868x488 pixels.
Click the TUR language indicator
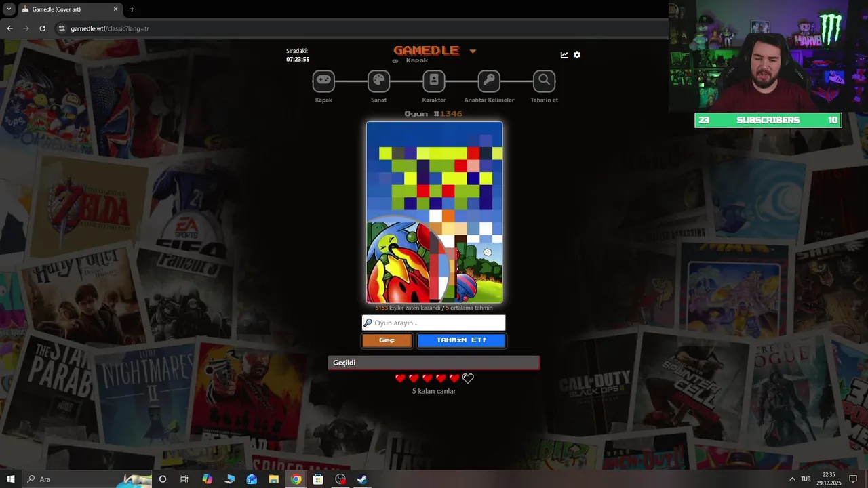(x=806, y=479)
